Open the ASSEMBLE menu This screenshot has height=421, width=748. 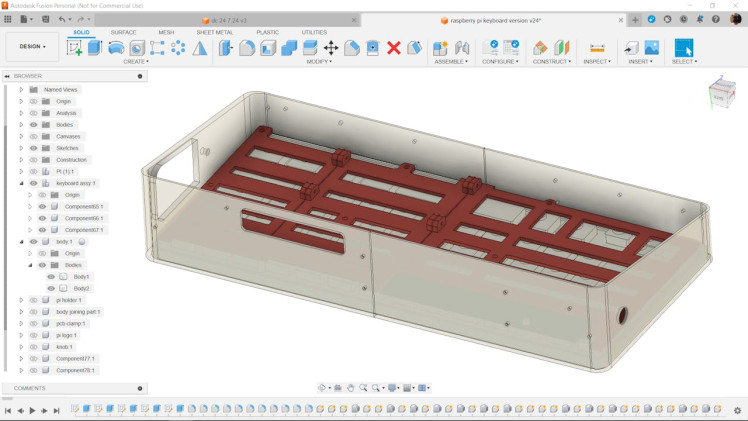point(451,62)
